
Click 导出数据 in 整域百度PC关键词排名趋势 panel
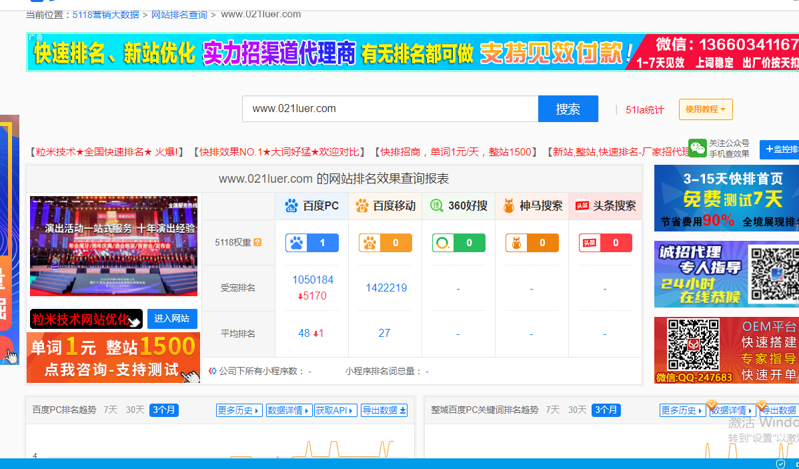779,410
